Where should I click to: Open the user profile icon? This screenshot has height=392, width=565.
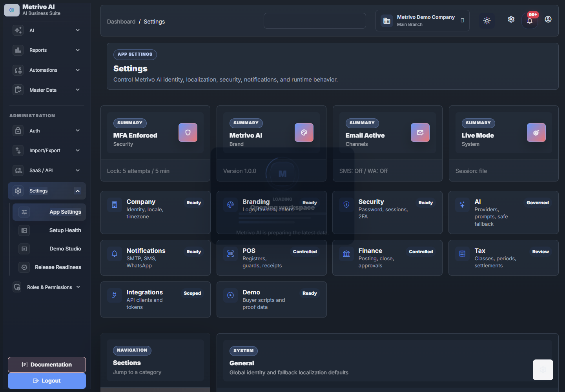click(x=548, y=19)
